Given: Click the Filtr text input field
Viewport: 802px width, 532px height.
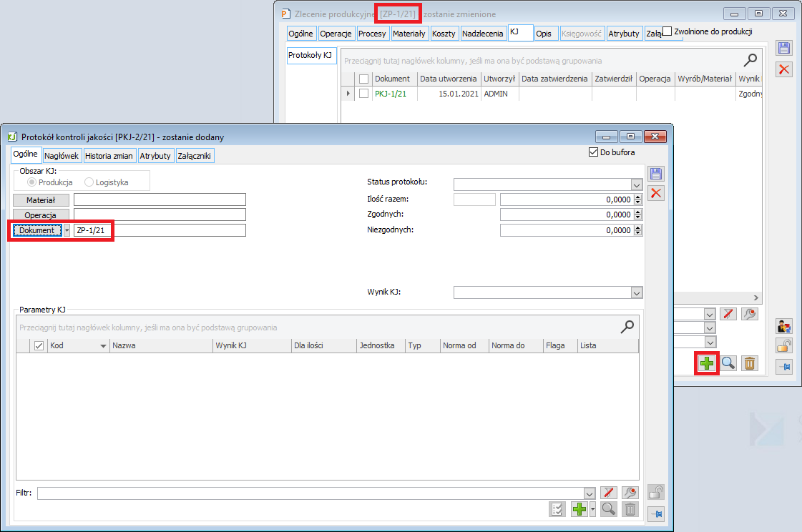Looking at the screenshot, I should pyautogui.click(x=310, y=493).
